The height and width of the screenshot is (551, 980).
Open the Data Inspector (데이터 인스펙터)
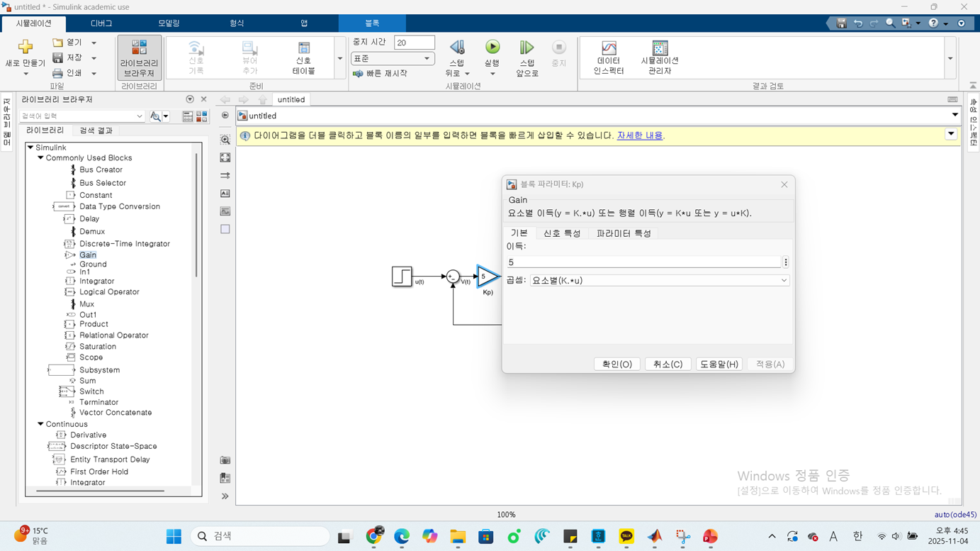pyautogui.click(x=609, y=58)
